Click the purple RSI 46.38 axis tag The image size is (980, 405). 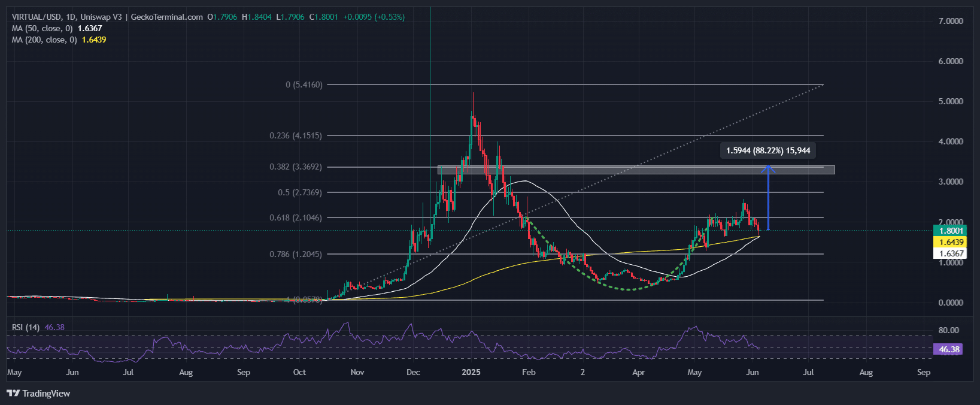[948, 349]
